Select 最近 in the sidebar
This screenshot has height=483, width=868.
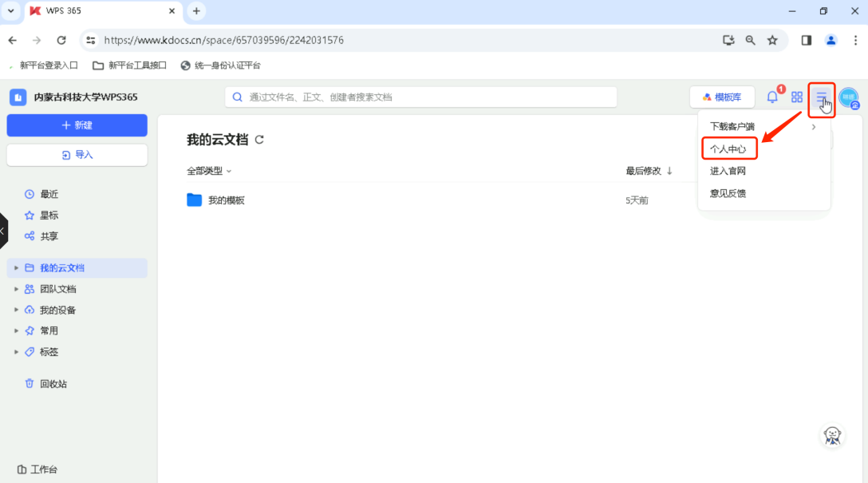point(47,193)
